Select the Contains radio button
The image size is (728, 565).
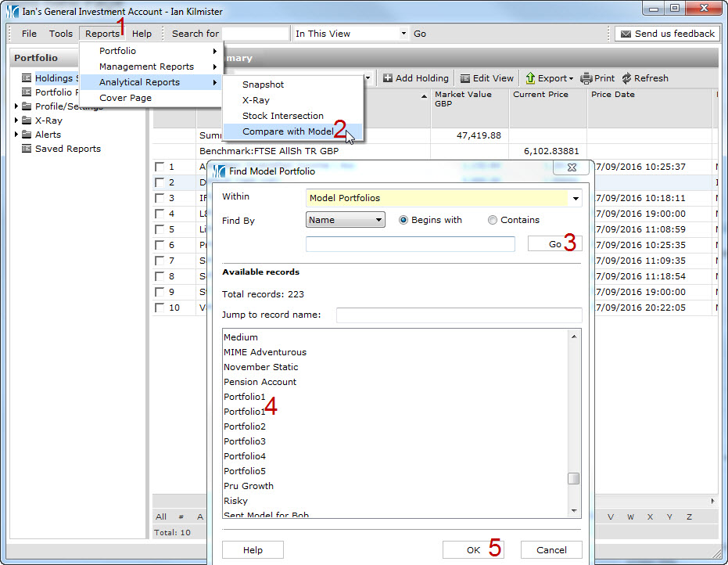click(493, 221)
